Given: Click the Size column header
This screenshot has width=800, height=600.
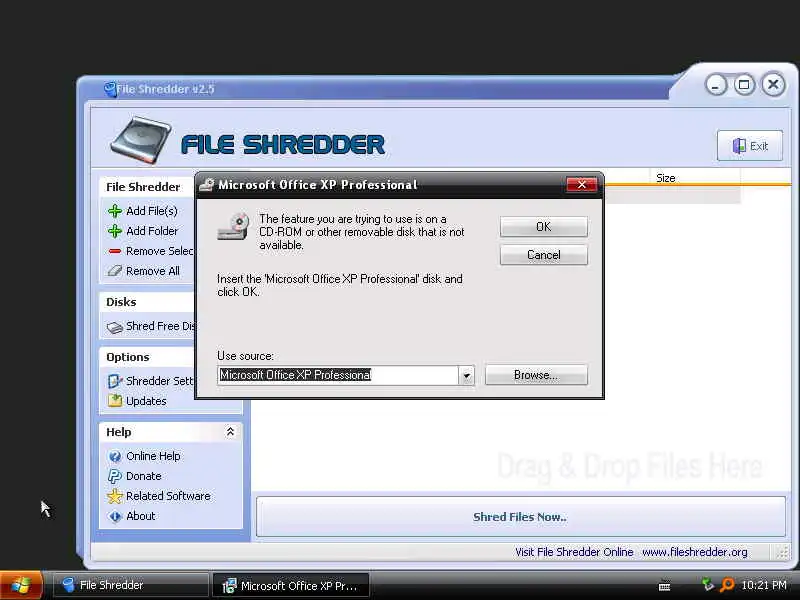Looking at the screenshot, I should 665,178.
